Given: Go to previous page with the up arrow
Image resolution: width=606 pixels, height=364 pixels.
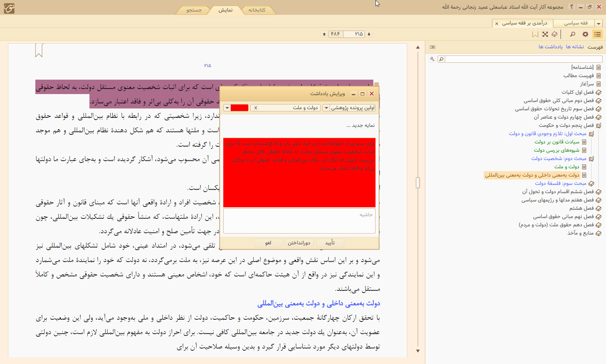Looking at the screenshot, I should point(324,34).
